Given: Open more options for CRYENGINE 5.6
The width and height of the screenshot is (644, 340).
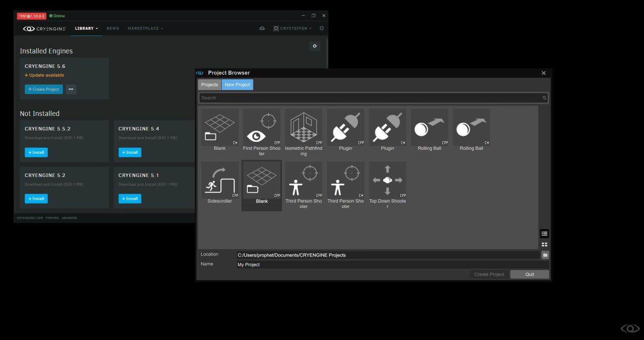Looking at the screenshot, I should point(71,89).
